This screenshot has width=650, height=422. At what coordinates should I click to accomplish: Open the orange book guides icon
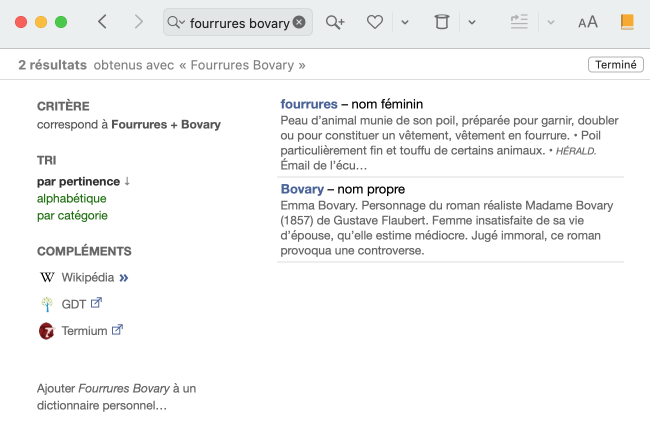(627, 22)
